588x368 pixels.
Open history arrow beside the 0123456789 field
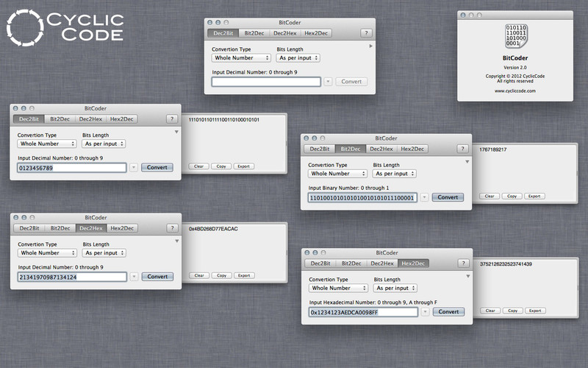click(x=134, y=168)
